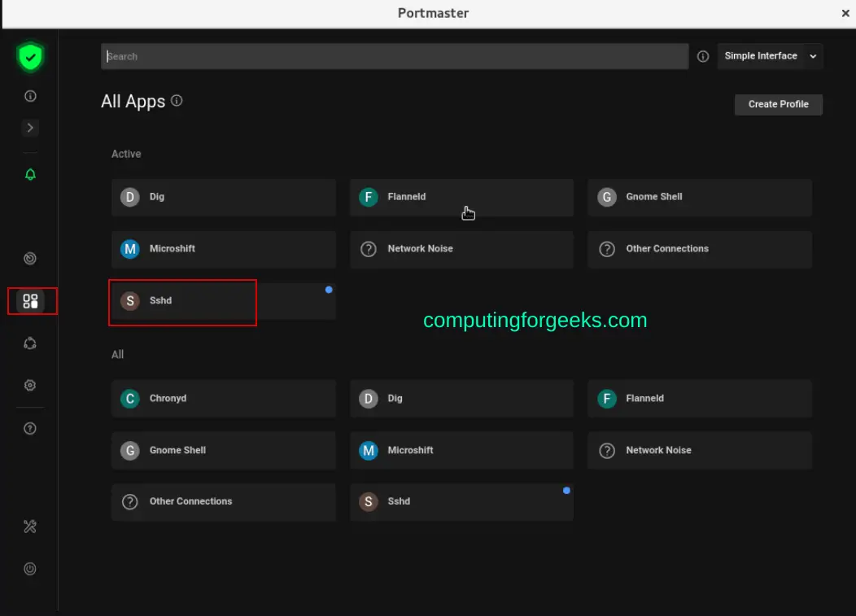
Task: Open the Portmaster shield status view
Action: tap(30, 56)
